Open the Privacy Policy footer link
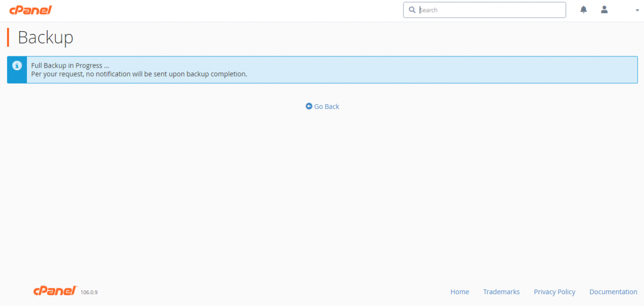 point(554,292)
